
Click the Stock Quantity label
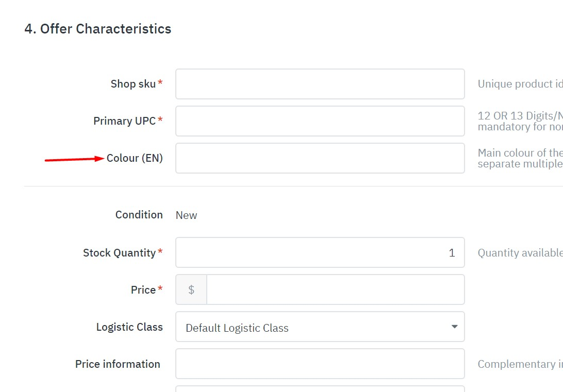coord(119,253)
